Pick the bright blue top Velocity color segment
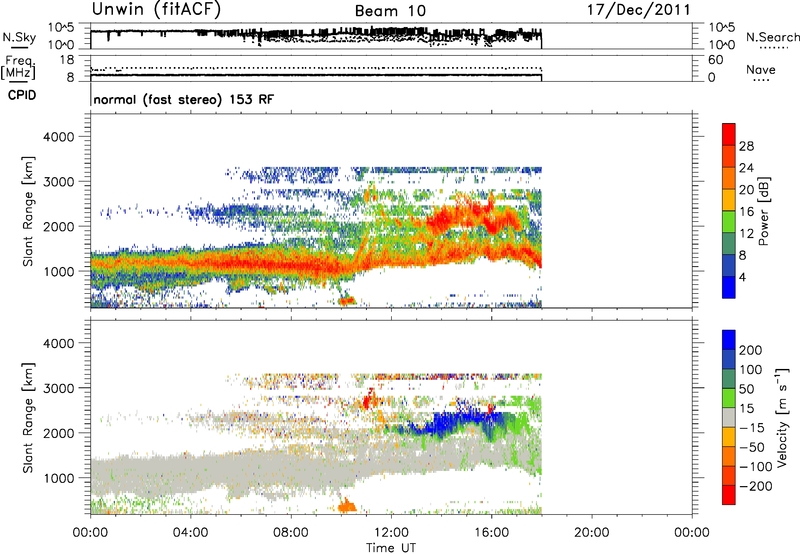 pyautogui.click(x=729, y=340)
